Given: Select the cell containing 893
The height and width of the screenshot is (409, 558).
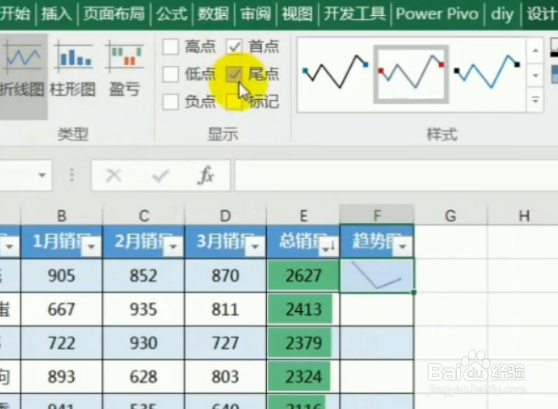Looking at the screenshot, I should click(x=62, y=377).
